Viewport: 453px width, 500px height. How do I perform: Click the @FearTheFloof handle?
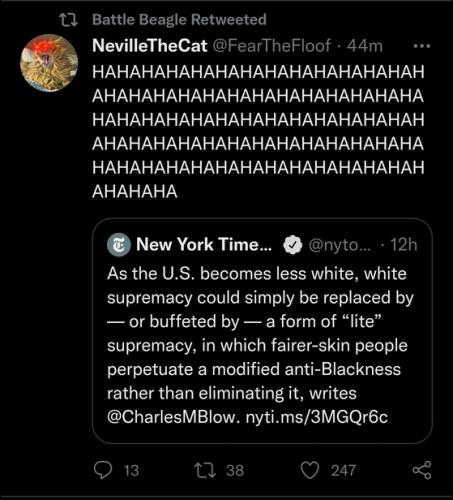272,46
